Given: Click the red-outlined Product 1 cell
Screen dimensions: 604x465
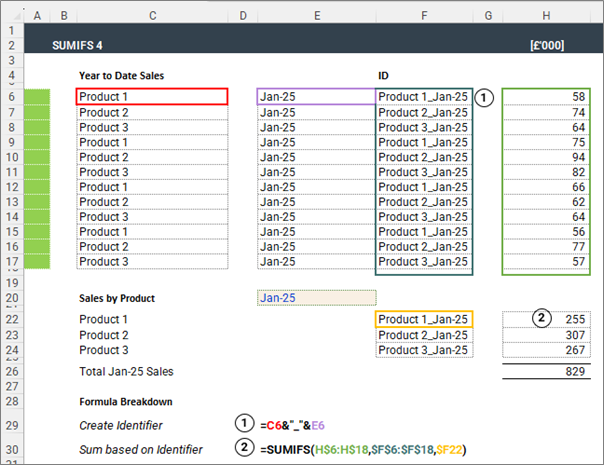Looking at the screenshot, I should [152, 97].
